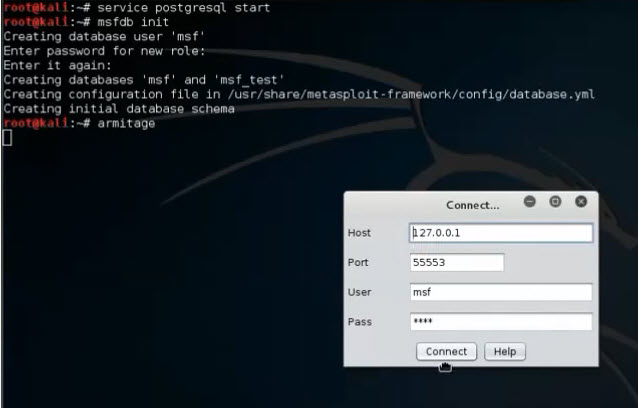This screenshot has height=408, width=638.
Task: Maximize the Connect dialog window
Action: (555, 201)
